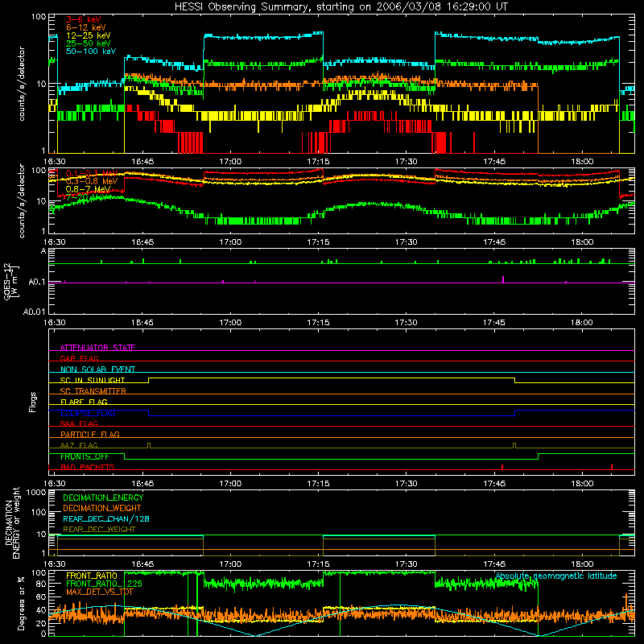Click the magenta GOES spike near 17:46
Screen dimensions: 644x644
[x=503, y=279]
